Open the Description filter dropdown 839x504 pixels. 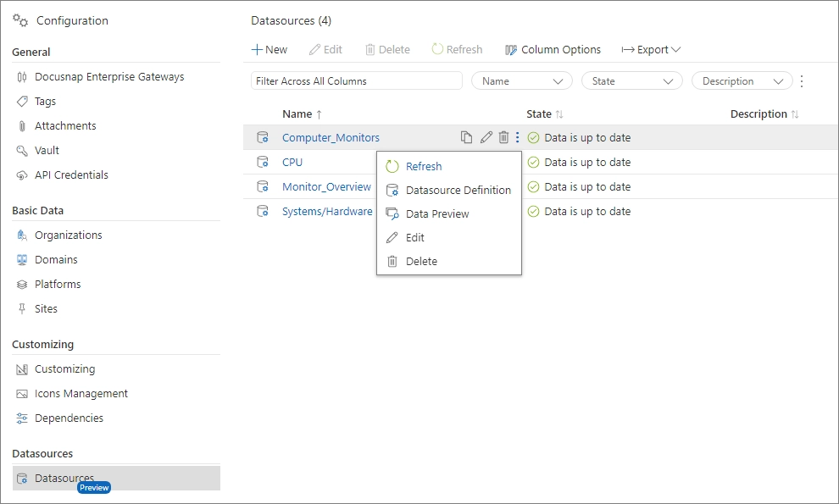click(742, 81)
